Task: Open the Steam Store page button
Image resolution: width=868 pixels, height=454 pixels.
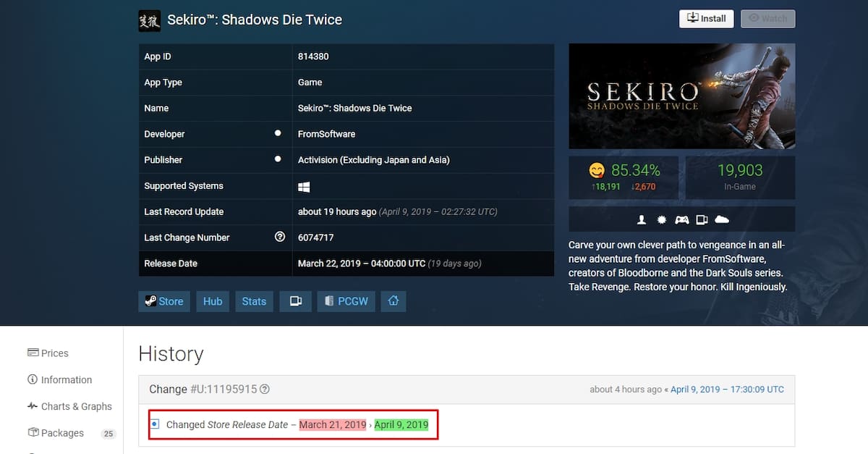Action: tap(164, 301)
